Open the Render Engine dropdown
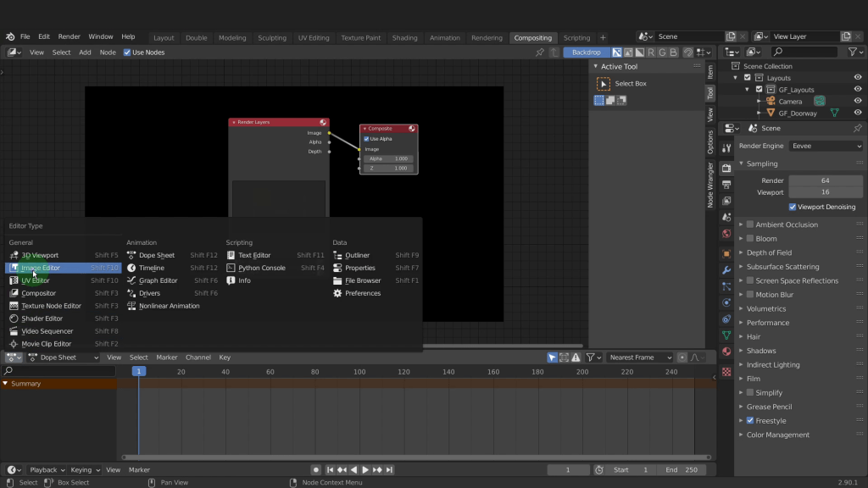 826,146
